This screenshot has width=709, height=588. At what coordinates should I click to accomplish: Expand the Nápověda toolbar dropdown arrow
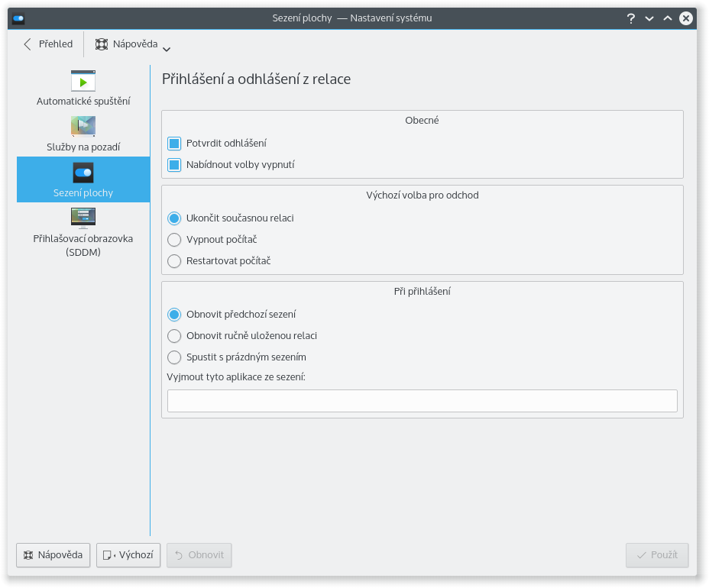point(167,49)
